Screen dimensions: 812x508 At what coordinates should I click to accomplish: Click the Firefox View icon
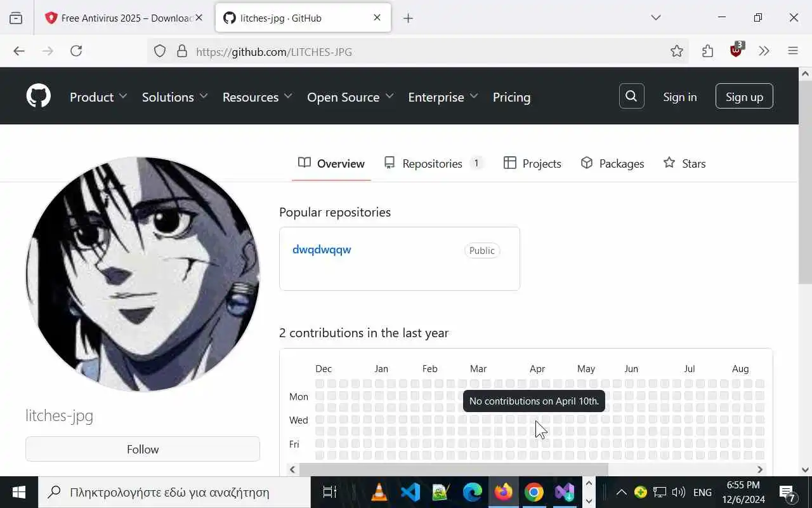pos(16,18)
